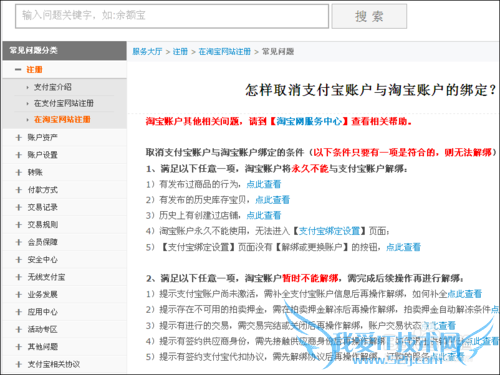
Task: Click the article title 怎样取消支付宝账户与淘宝账户的绑定
Action: point(371,90)
